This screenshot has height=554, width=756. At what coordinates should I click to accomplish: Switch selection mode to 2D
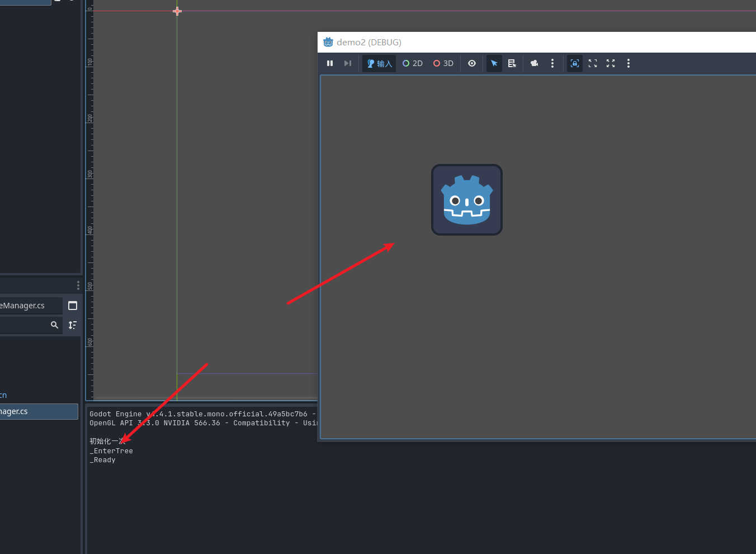(413, 63)
